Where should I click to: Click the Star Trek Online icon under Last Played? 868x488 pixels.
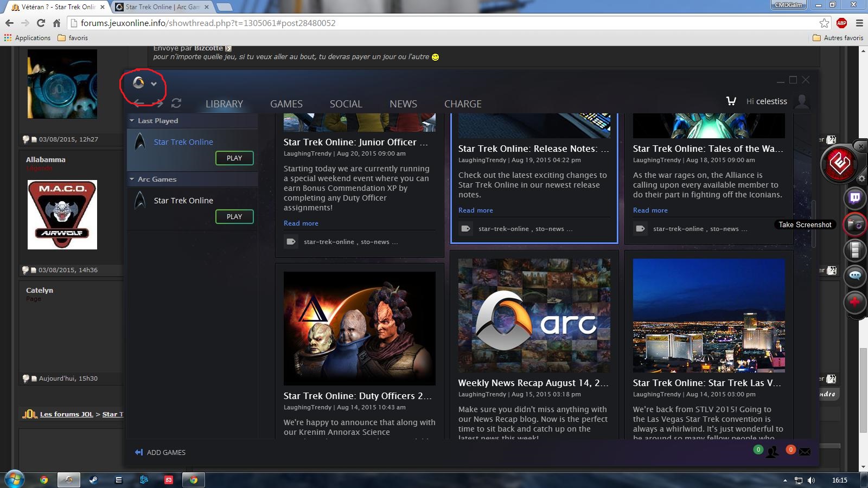(140, 142)
